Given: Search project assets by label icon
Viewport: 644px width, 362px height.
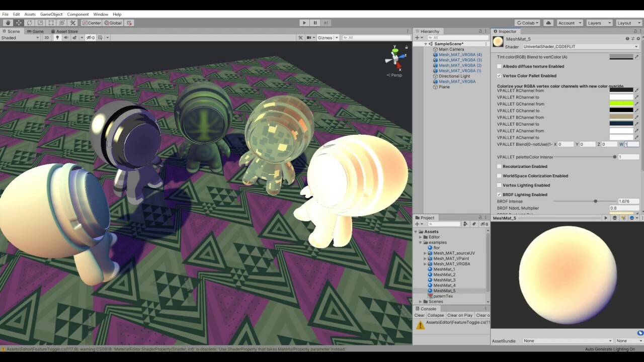Looking at the screenshot, I should [473, 224].
